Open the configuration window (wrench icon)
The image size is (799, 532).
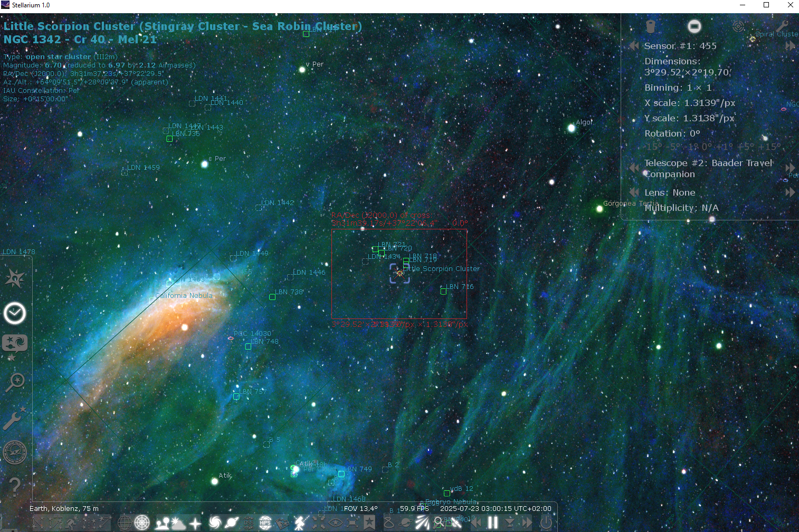(x=15, y=418)
